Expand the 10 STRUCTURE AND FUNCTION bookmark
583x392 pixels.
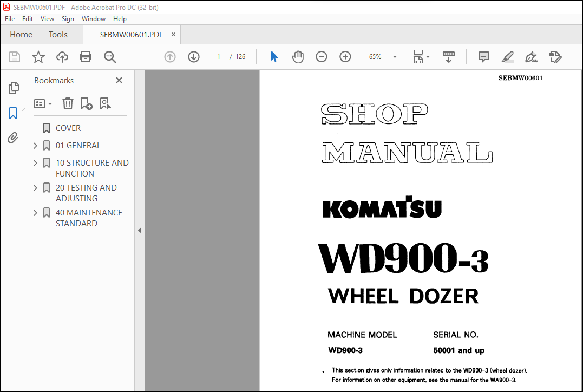click(x=35, y=163)
